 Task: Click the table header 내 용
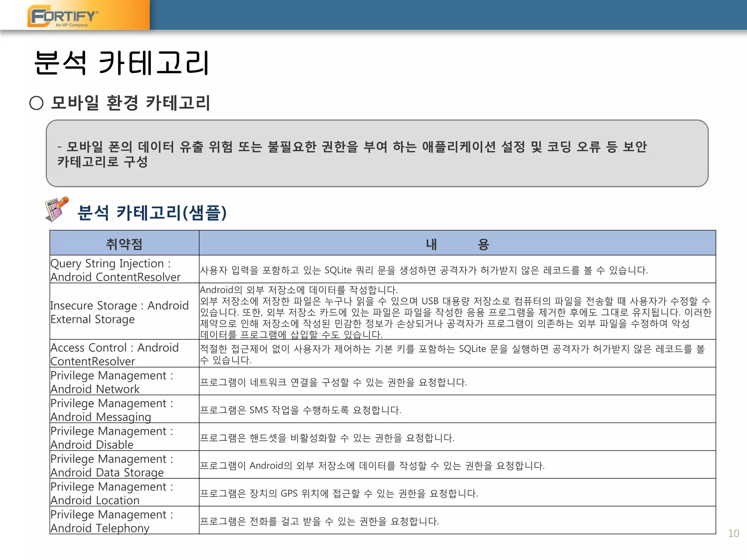[x=457, y=243]
